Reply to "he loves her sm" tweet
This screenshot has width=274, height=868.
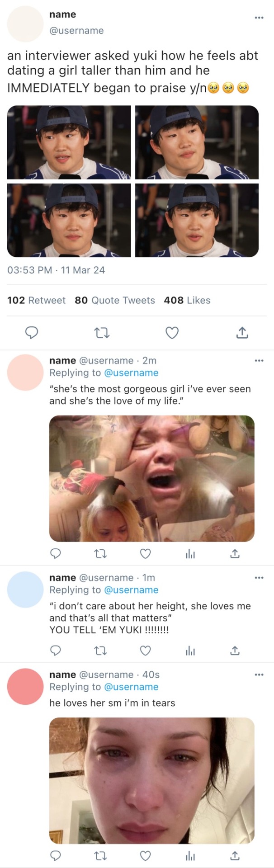(55, 855)
